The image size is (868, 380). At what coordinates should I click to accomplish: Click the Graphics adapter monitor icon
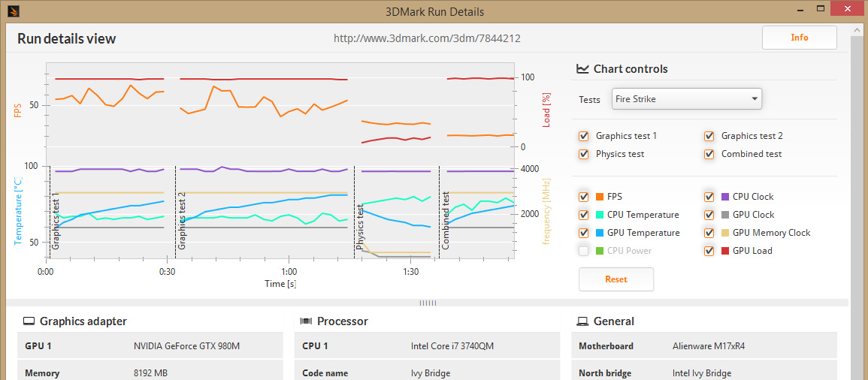pos(29,321)
